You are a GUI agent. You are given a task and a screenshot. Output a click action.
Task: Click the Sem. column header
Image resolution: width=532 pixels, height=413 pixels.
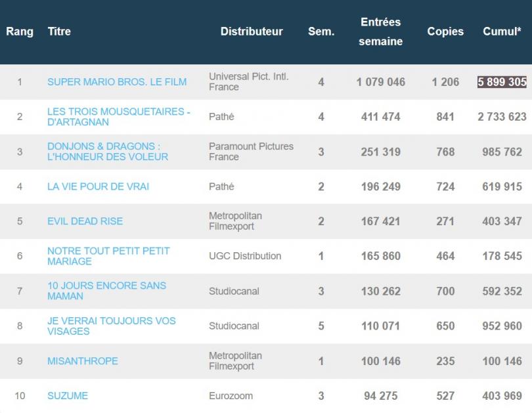pos(321,32)
